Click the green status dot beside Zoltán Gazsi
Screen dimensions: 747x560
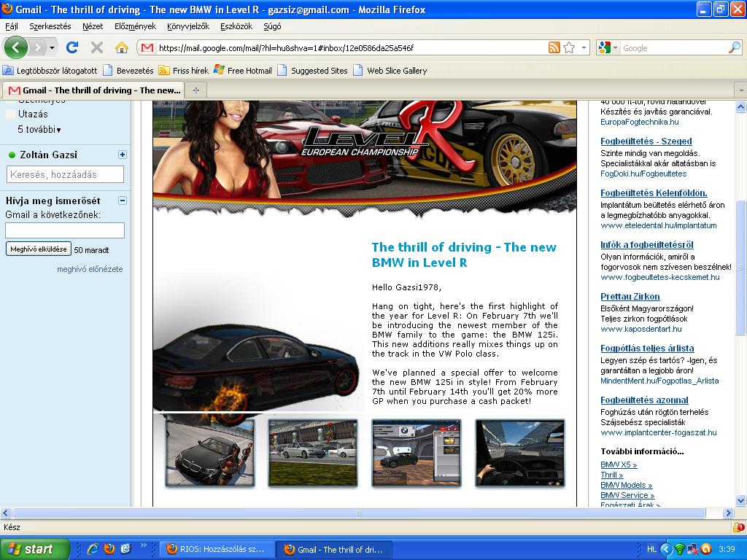(12, 155)
